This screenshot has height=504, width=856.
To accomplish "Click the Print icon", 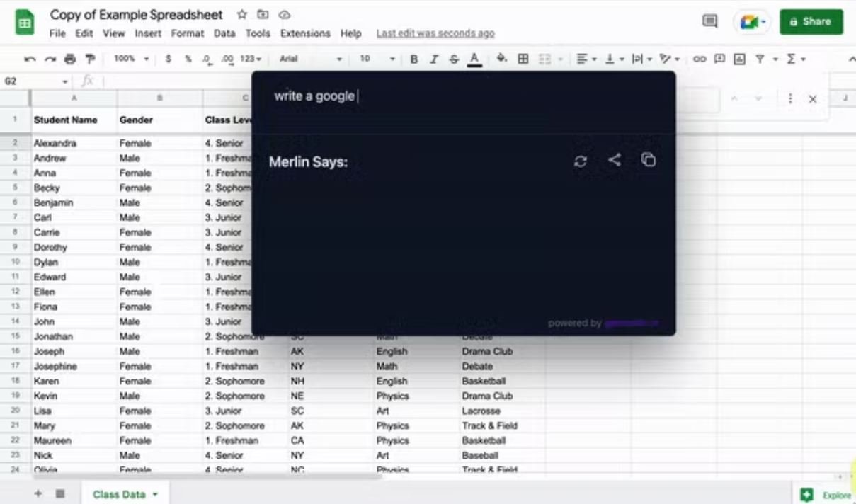I will coord(70,59).
